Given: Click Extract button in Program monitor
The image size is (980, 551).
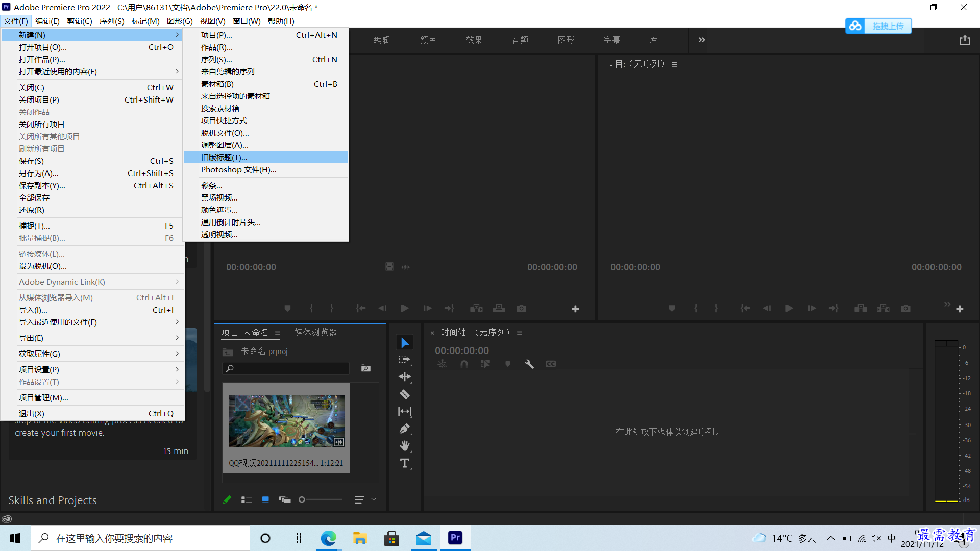Looking at the screenshot, I should coord(883,309).
